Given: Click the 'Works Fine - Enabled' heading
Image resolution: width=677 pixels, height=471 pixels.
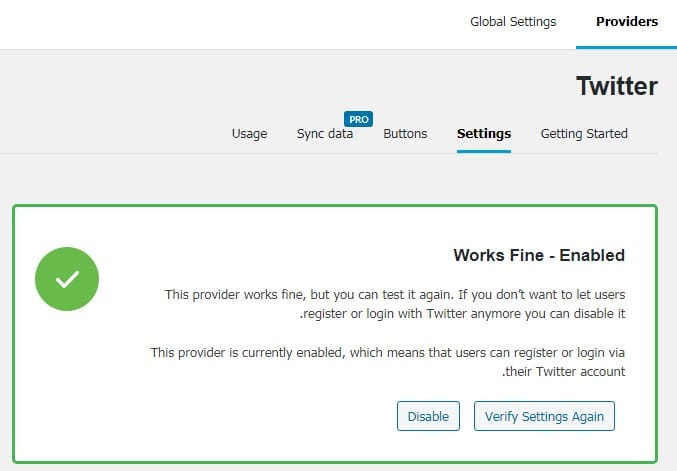Looking at the screenshot, I should pyautogui.click(x=539, y=255).
